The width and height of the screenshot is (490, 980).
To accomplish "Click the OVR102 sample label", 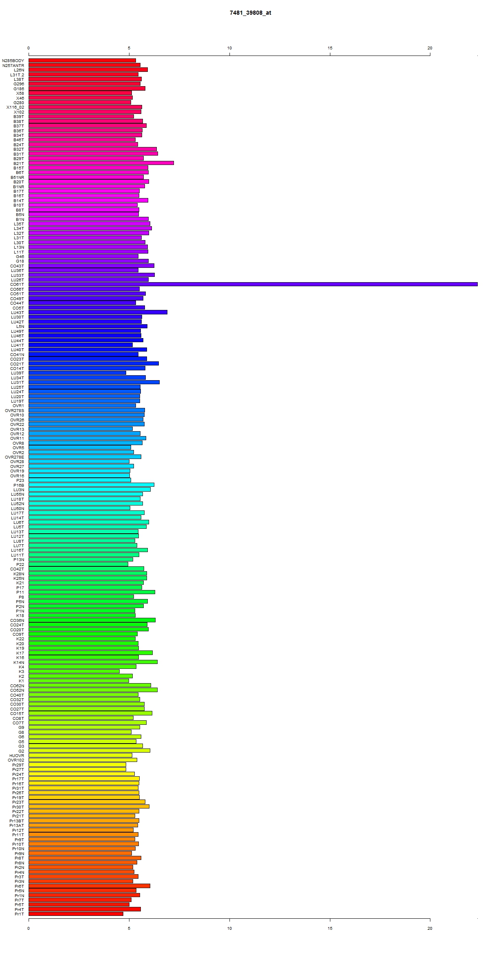I will pos(16,760).
